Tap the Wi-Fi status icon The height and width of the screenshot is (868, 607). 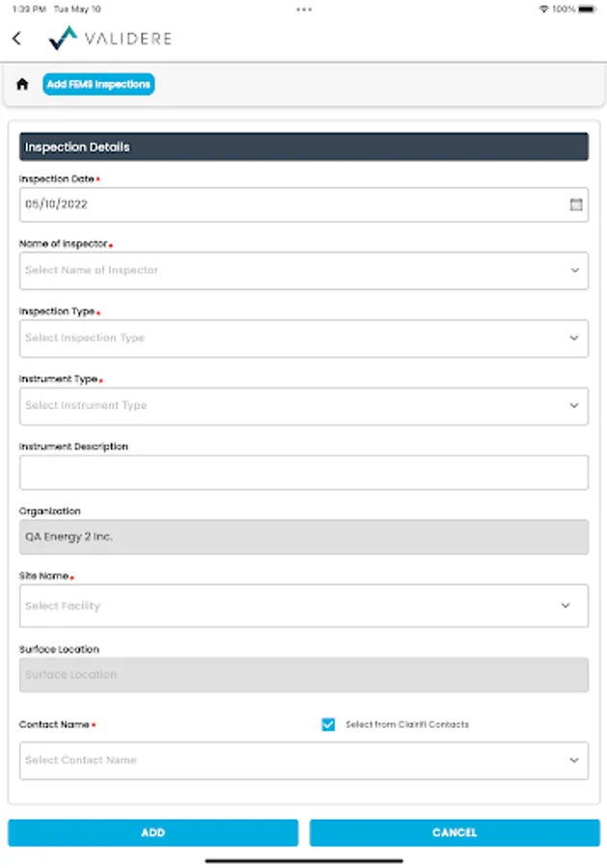(x=544, y=9)
